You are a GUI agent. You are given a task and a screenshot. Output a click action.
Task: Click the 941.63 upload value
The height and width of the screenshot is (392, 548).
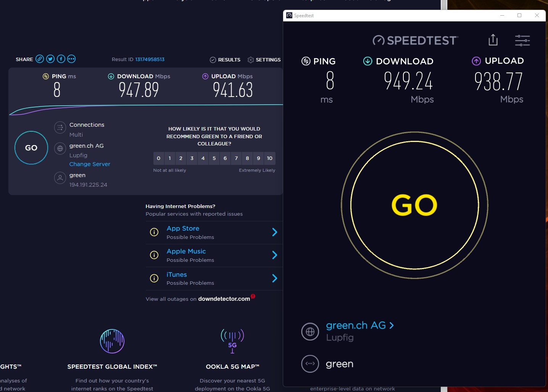click(x=233, y=90)
